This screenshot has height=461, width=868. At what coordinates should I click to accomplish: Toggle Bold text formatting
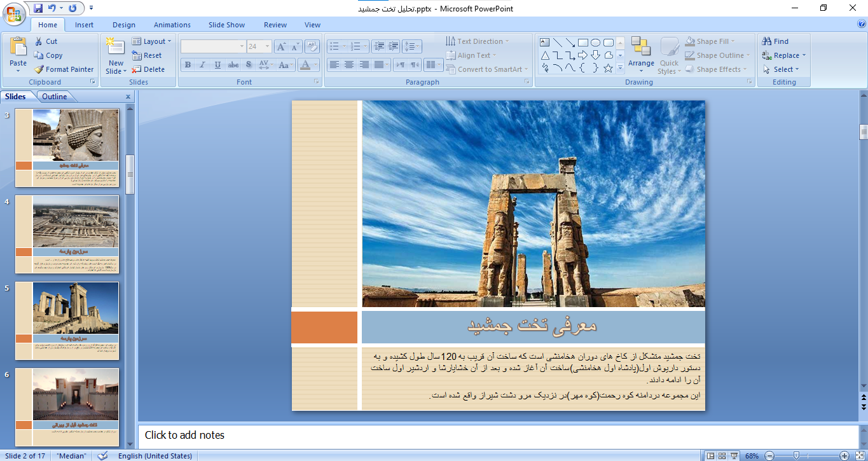188,65
